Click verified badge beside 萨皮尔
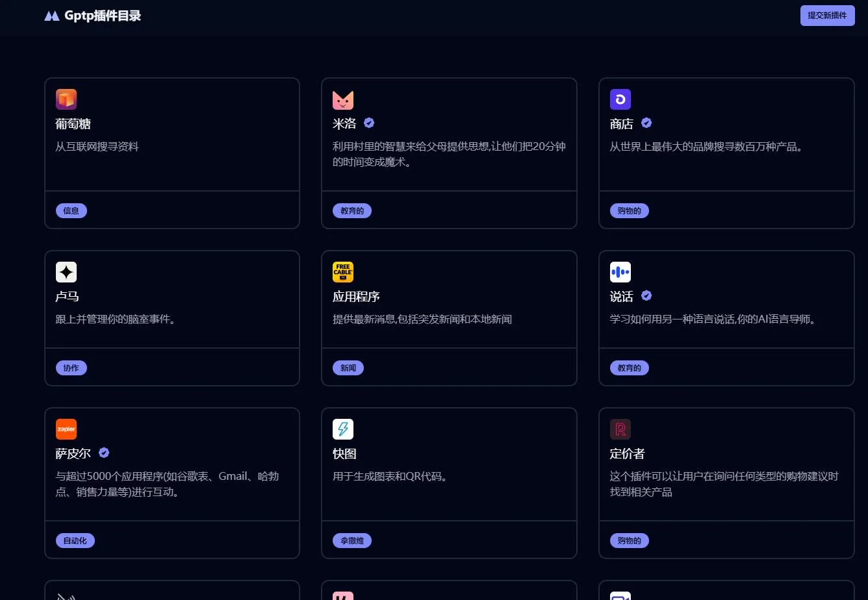Viewport: 868px width, 600px height. click(x=104, y=453)
